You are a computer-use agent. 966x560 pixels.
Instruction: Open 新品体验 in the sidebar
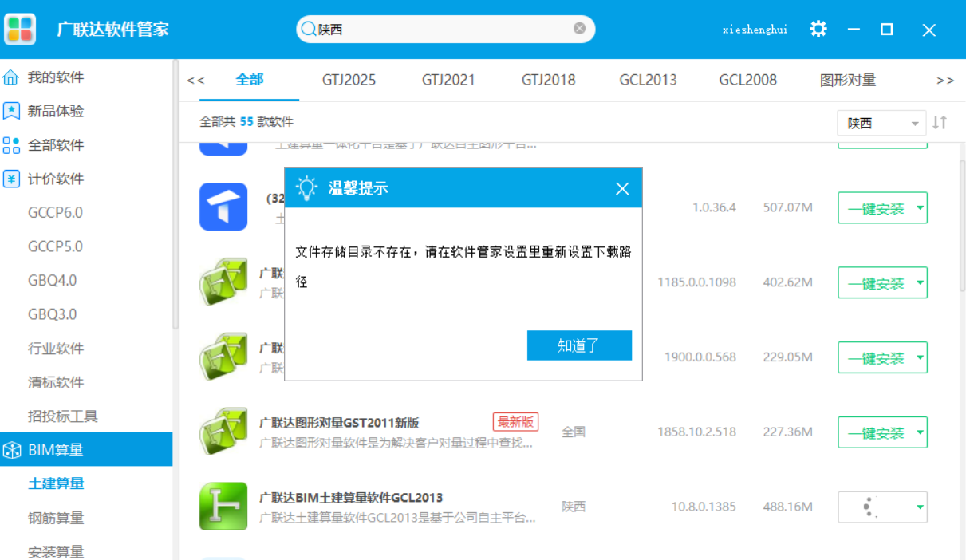point(56,111)
